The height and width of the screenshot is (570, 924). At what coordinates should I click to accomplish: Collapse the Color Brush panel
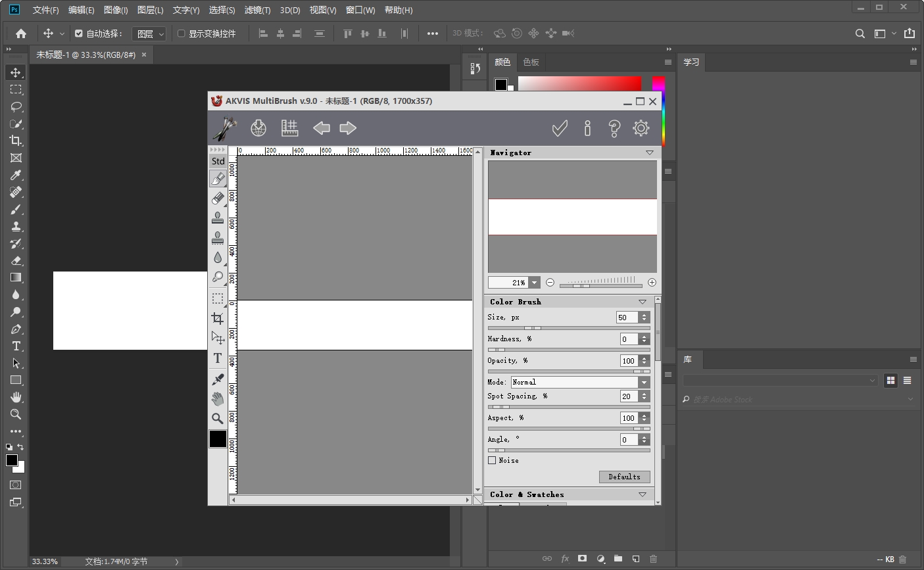[x=643, y=302]
